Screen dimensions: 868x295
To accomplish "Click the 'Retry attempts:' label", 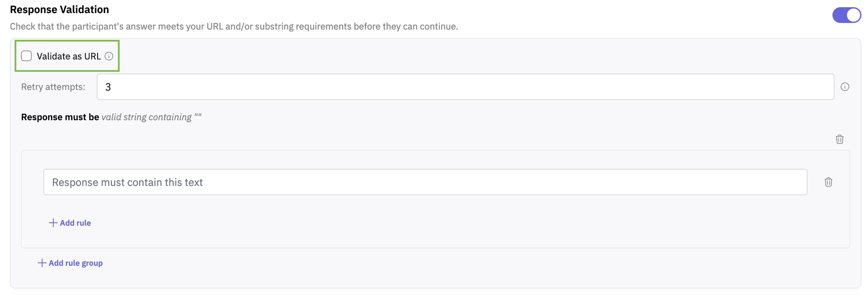I will [53, 87].
